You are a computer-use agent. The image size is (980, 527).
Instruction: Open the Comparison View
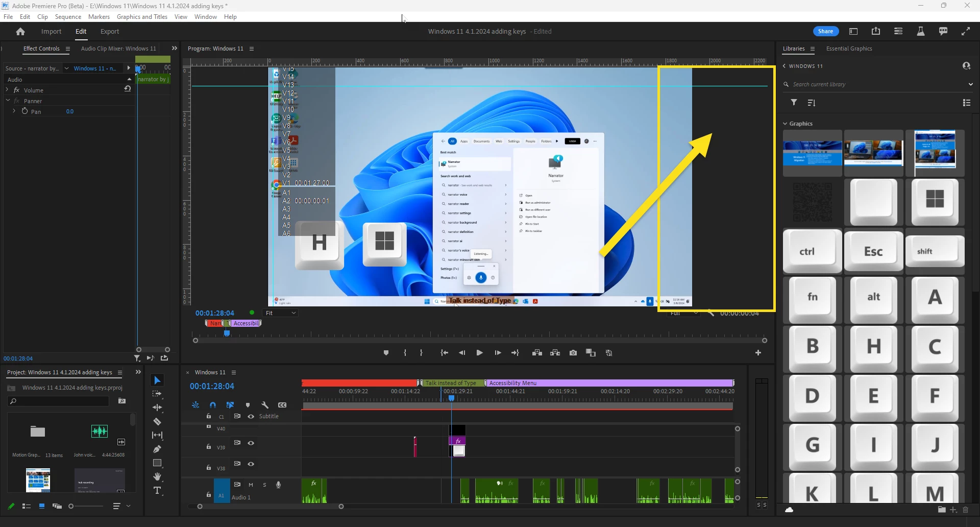pyautogui.click(x=591, y=353)
